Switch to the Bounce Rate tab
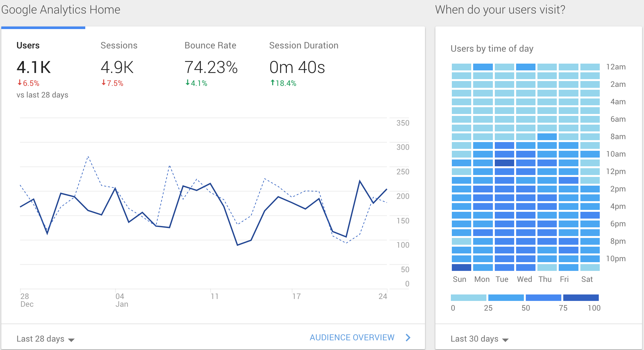 (x=210, y=46)
